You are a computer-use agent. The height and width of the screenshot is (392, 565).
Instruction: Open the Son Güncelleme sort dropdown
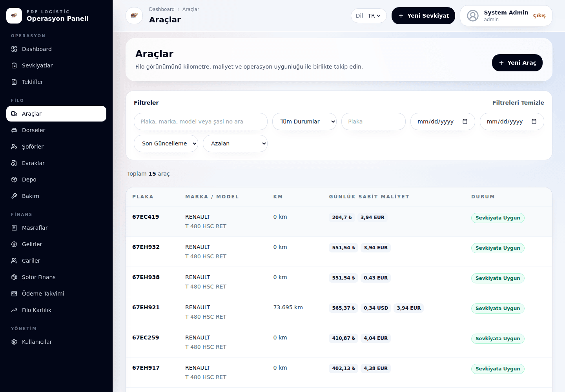pos(166,143)
